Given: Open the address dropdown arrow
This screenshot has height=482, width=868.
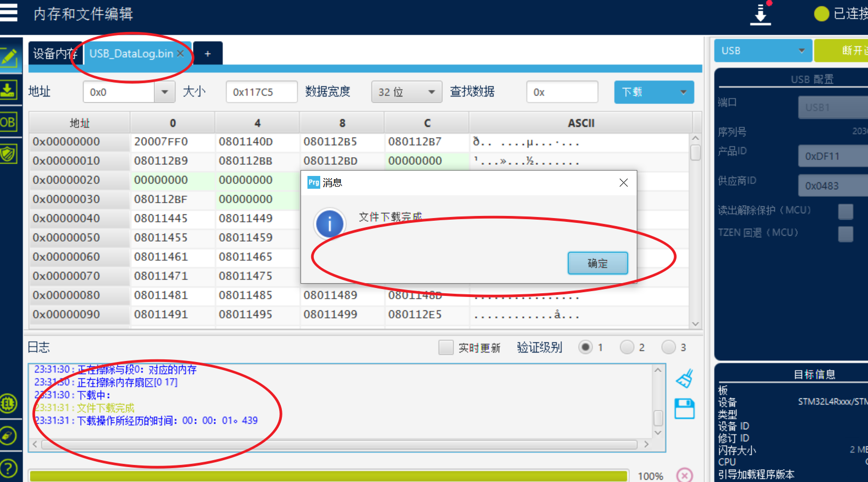Looking at the screenshot, I should [165, 92].
